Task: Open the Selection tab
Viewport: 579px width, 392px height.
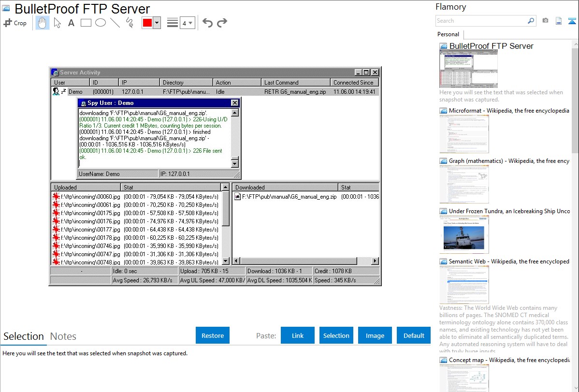Action: (24, 336)
